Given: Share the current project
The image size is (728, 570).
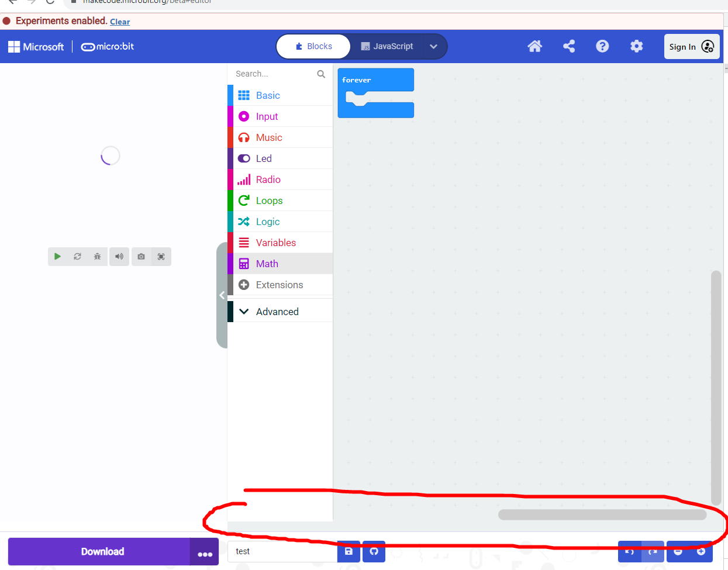Looking at the screenshot, I should (x=568, y=46).
